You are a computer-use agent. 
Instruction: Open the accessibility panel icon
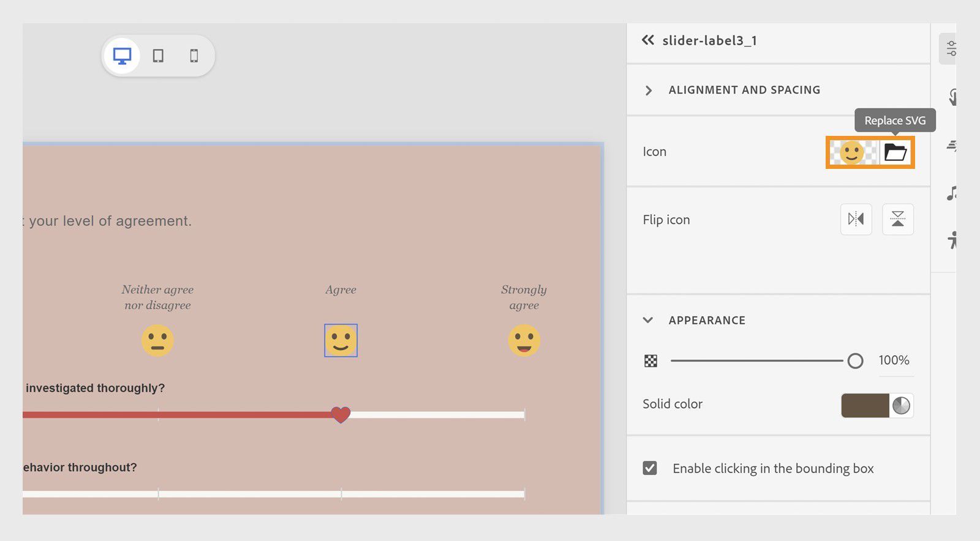click(x=952, y=240)
